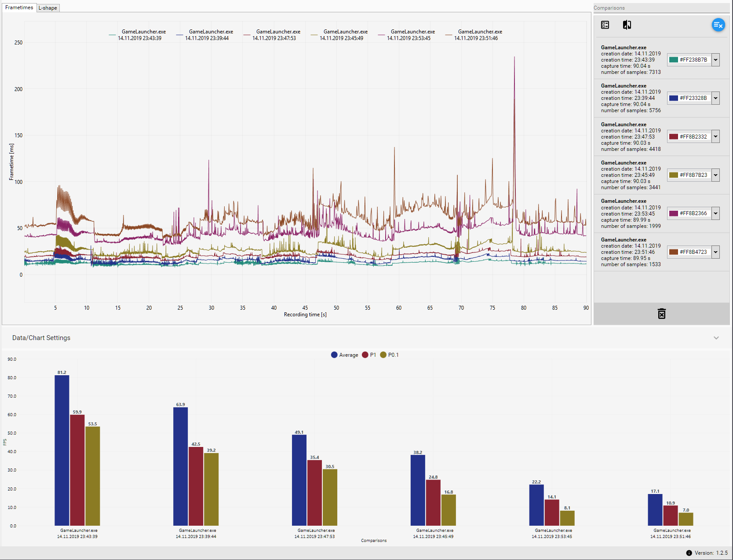The width and height of the screenshot is (733, 560).
Task: Click the 17.1 average FPS bar
Action: 655,510
